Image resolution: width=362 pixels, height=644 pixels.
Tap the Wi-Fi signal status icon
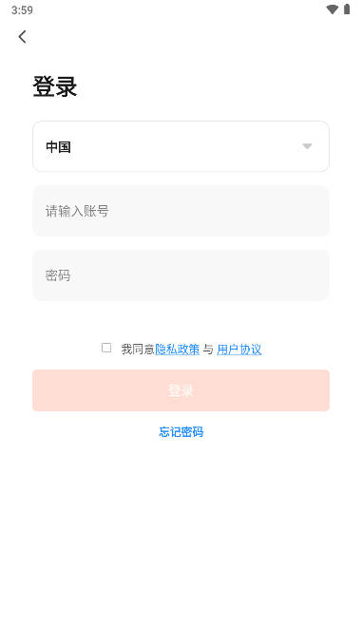pos(332,9)
